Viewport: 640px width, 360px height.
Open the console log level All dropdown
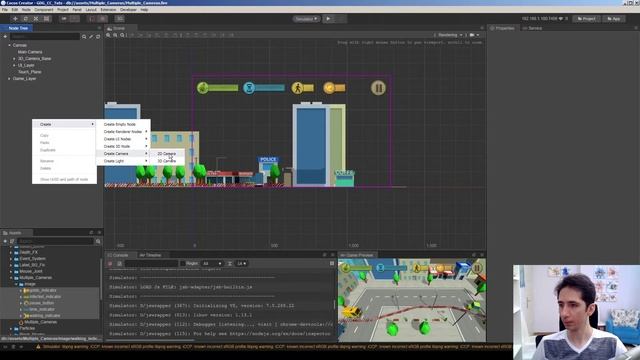(x=212, y=264)
